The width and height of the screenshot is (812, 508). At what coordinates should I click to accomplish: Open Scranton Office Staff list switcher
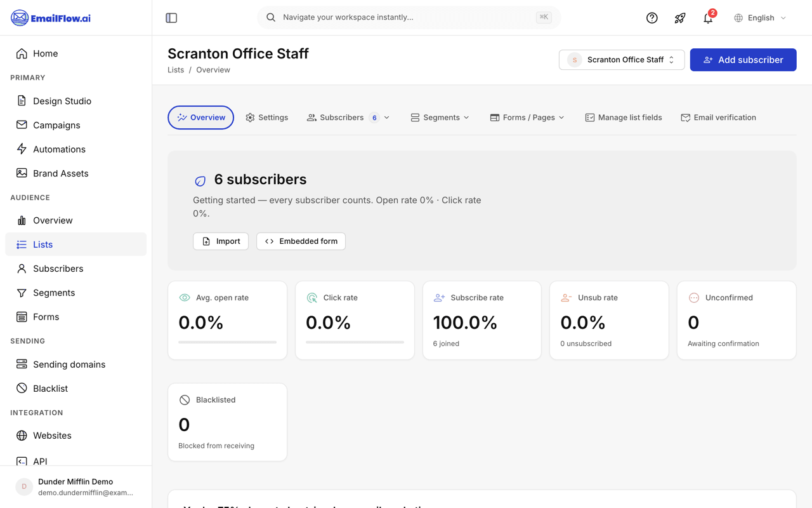pyautogui.click(x=622, y=60)
